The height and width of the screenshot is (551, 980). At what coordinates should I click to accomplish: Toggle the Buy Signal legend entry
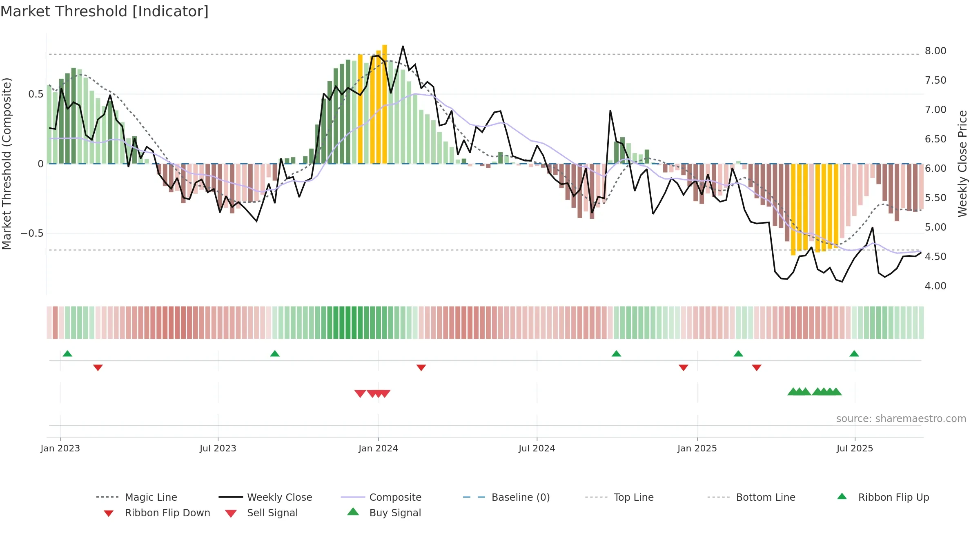384,513
